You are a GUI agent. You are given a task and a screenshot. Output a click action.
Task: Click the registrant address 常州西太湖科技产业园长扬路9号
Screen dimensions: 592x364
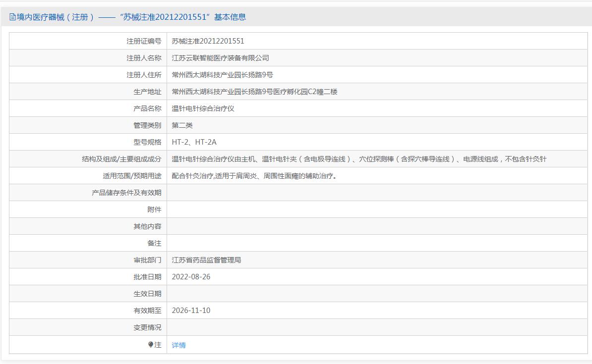(222, 75)
